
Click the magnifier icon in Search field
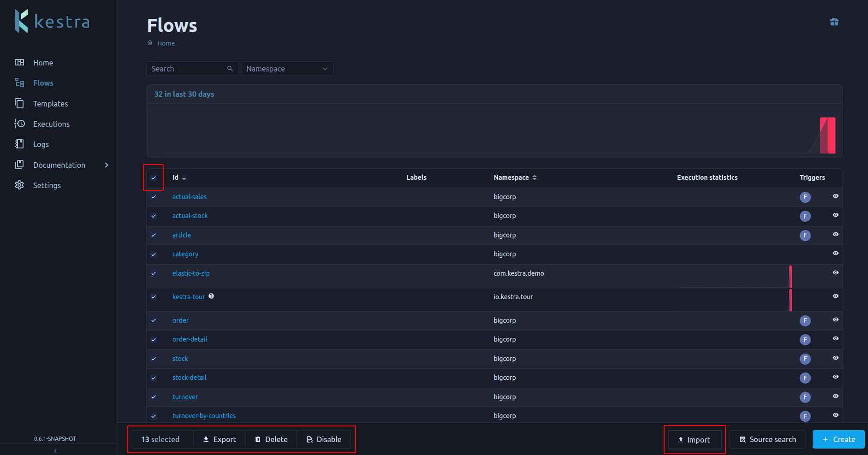tap(230, 69)
